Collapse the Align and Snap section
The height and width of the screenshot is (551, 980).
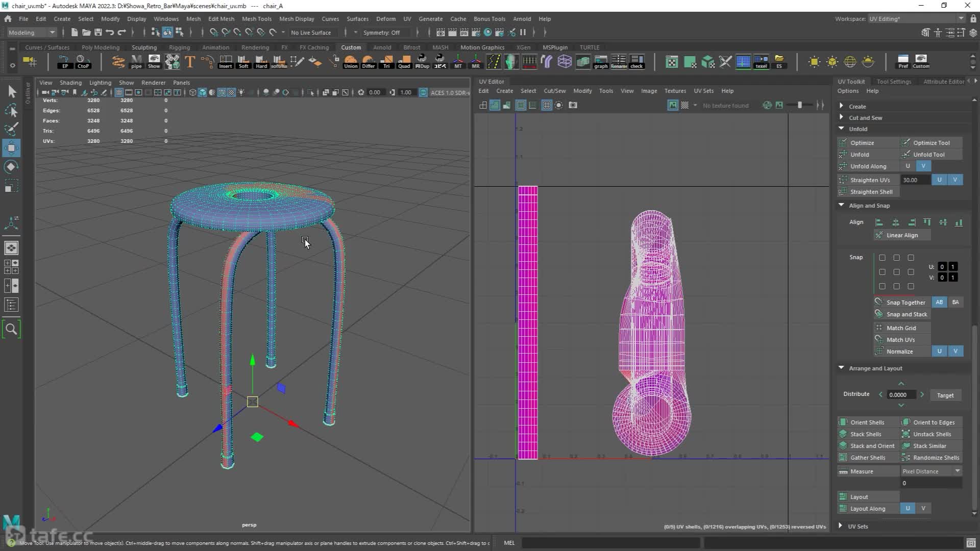(x=841, y=205)
